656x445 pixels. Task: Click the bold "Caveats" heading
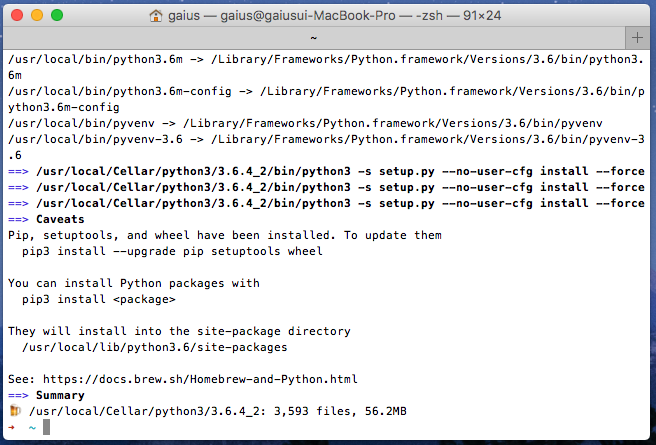60,219
